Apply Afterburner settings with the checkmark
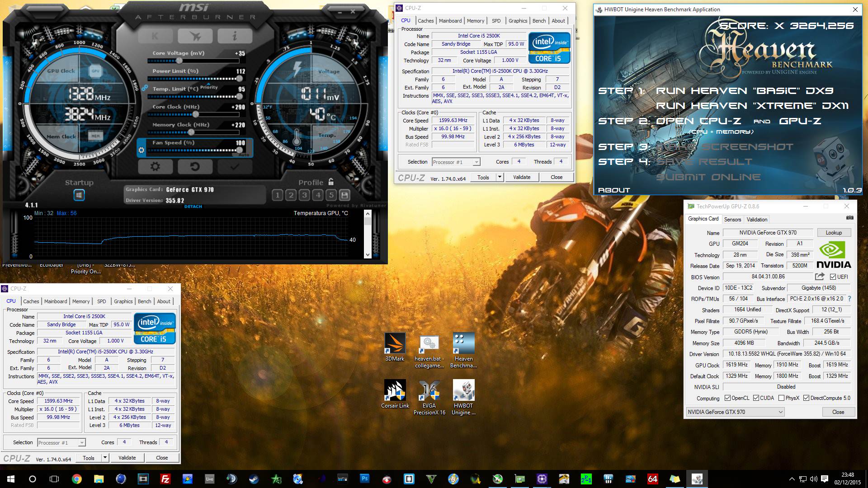 235,166
